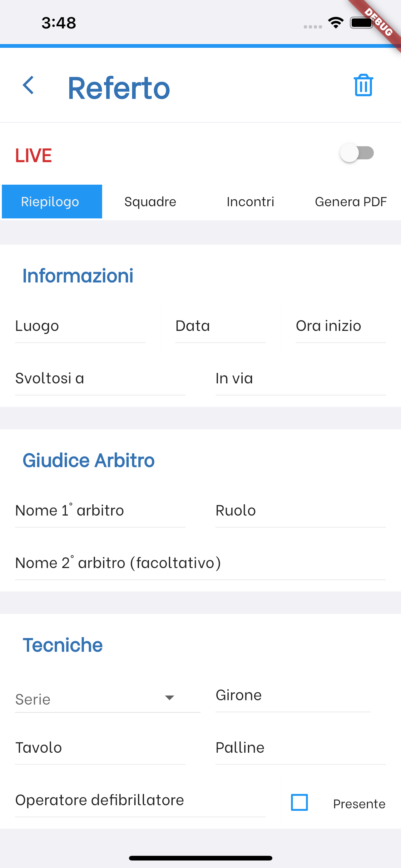Tap the Data field
This screenshot has width=401, height=868.
(220, 326)
